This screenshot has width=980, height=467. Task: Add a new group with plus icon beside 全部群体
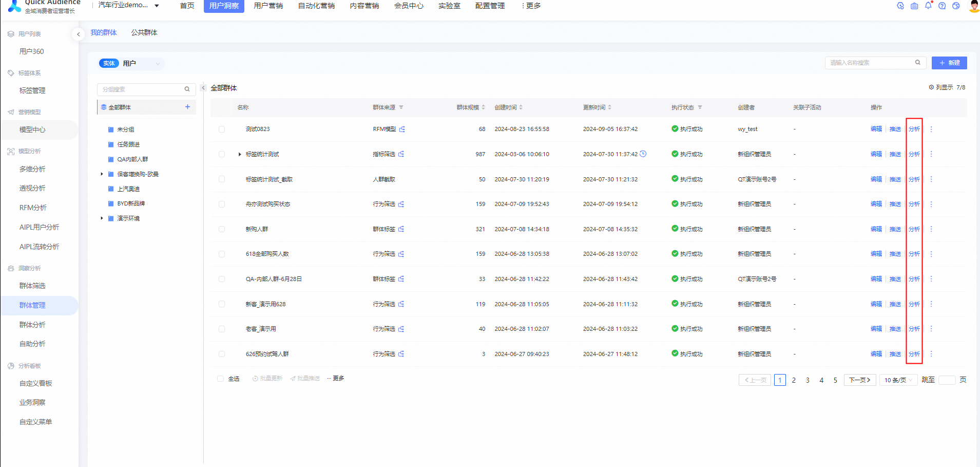click(187, 107)
